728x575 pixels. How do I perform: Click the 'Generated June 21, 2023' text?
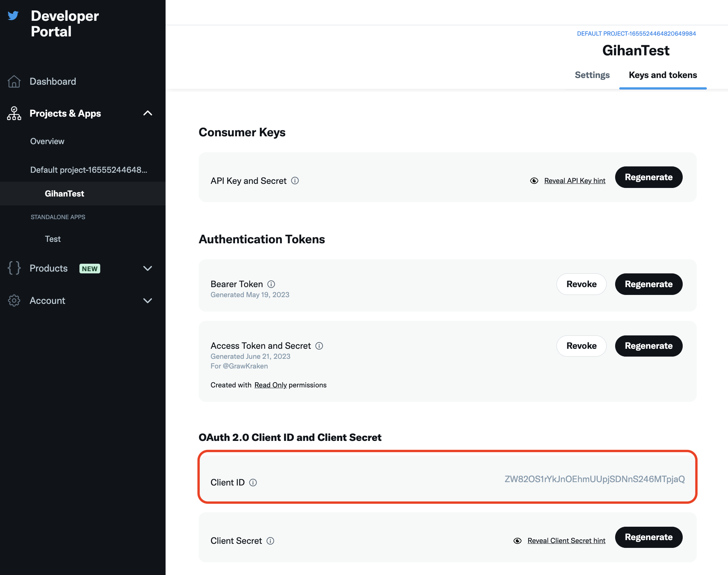point(251,356)
